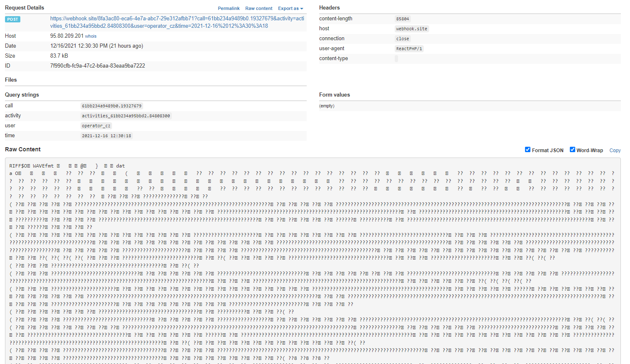The width and height of the screenshot is (630, 364).
Task: View the Raw content of the request
Action: (259, 8)
